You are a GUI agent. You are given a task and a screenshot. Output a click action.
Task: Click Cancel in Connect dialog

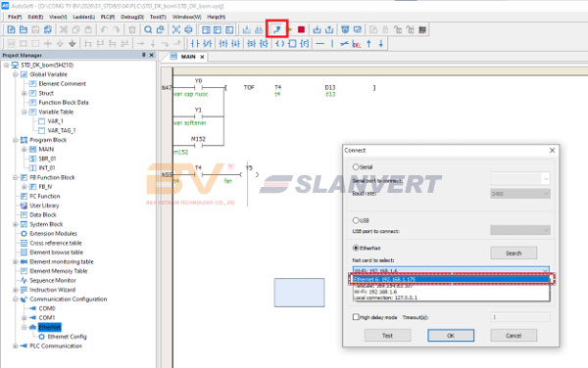click(514, 336)
